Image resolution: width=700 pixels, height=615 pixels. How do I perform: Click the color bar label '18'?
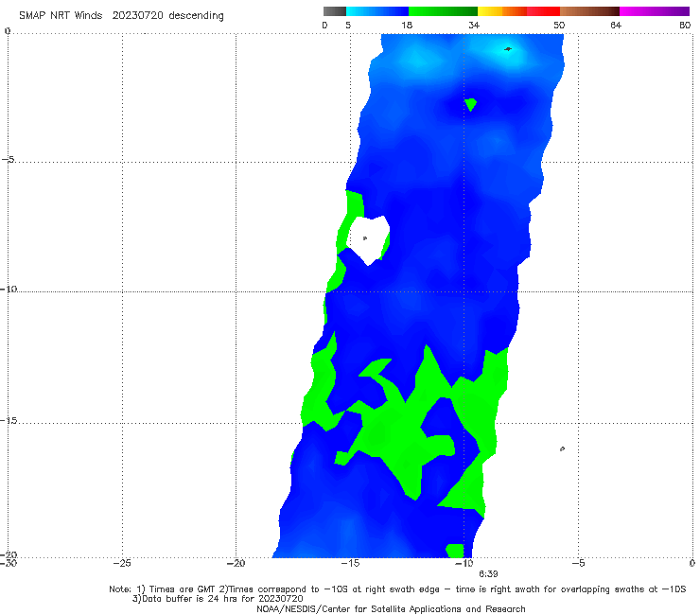407,25
